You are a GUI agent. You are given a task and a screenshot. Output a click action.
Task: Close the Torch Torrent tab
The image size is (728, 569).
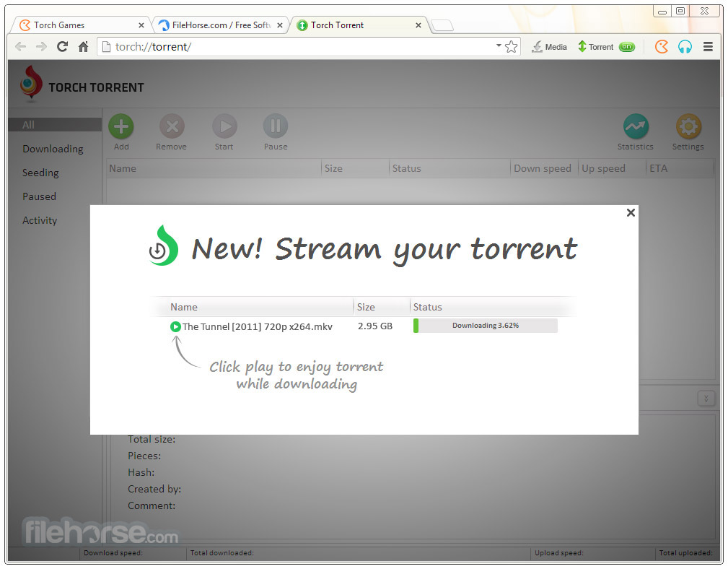click(418, 25)
